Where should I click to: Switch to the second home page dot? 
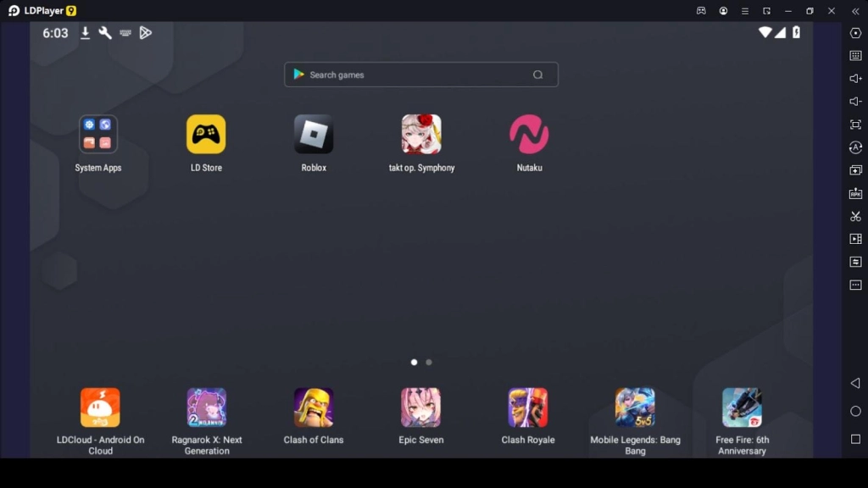[x=429, y=362]
